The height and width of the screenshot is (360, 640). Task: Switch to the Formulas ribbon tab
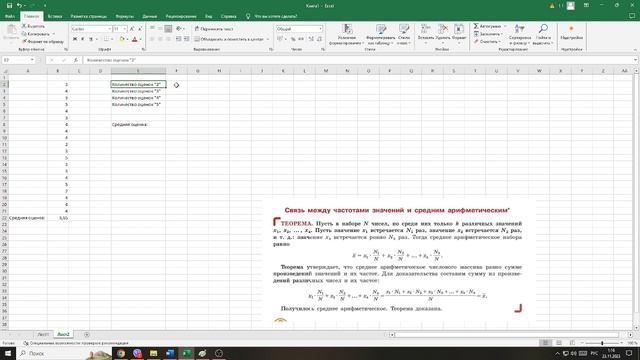point(124,16)
